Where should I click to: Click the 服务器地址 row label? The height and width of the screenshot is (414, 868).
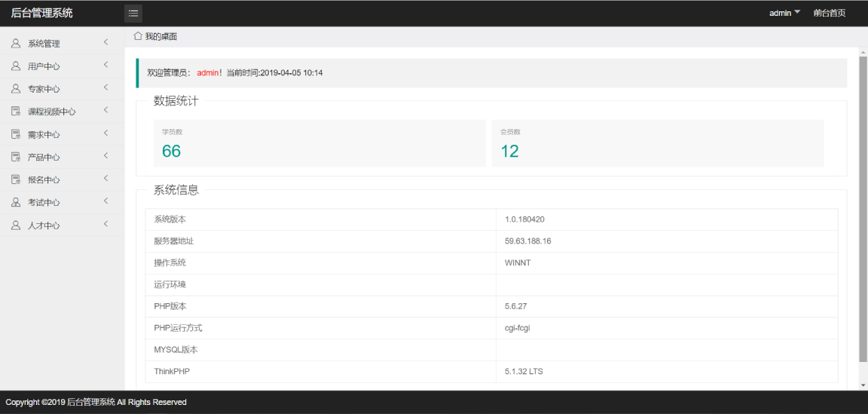[174, 241]
